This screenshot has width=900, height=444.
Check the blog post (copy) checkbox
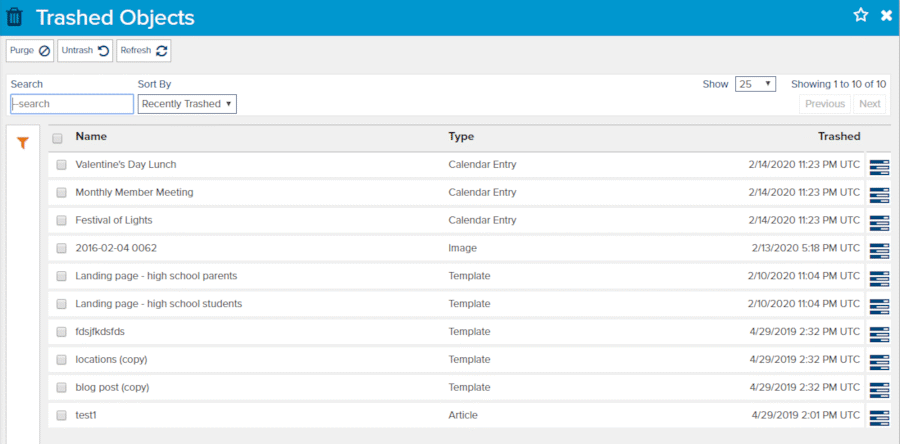tap(61, 388)
